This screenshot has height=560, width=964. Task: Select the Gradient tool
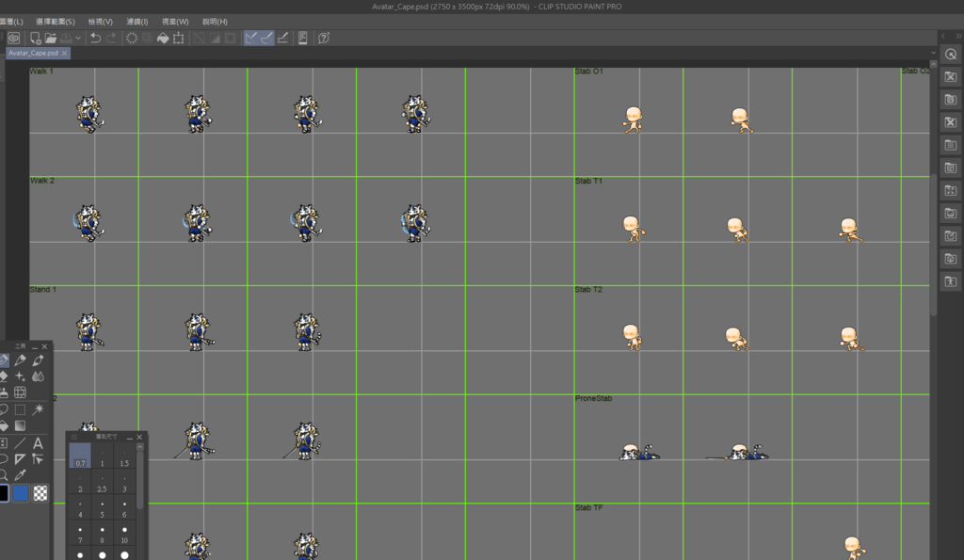click(x=20, y=425)
